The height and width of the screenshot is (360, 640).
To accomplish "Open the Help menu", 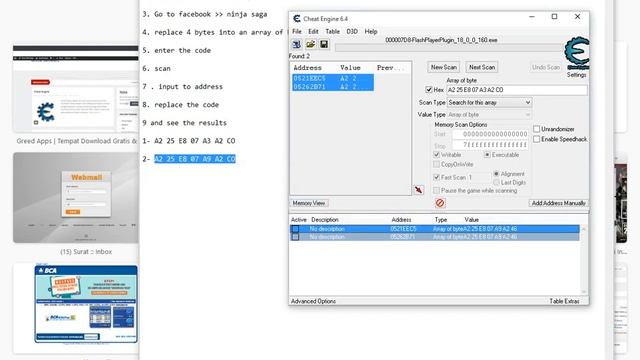I will pos(371,31).
